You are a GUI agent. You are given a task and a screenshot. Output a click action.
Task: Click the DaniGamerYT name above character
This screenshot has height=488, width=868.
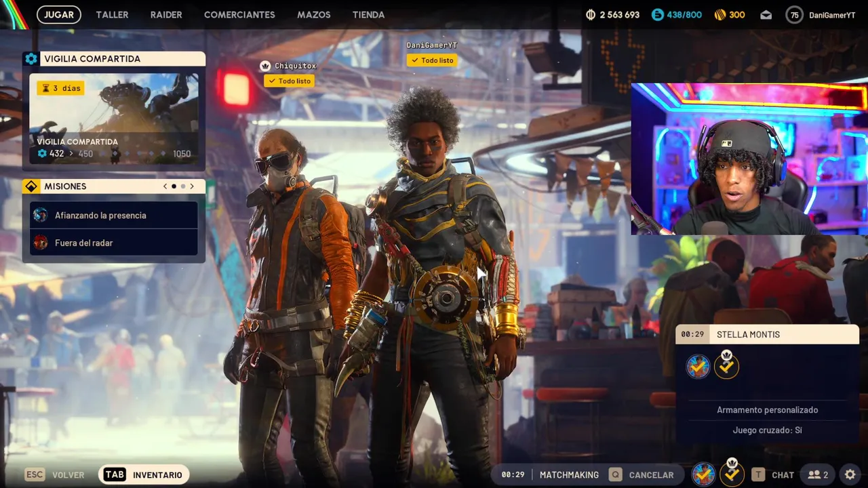click(432, 45)
